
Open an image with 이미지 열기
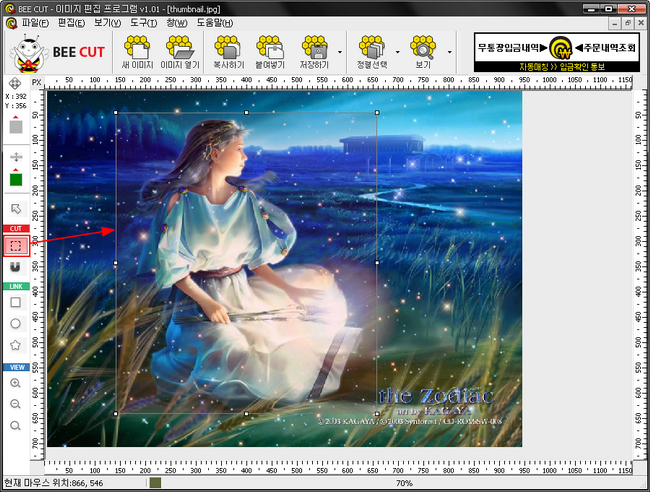181,51
